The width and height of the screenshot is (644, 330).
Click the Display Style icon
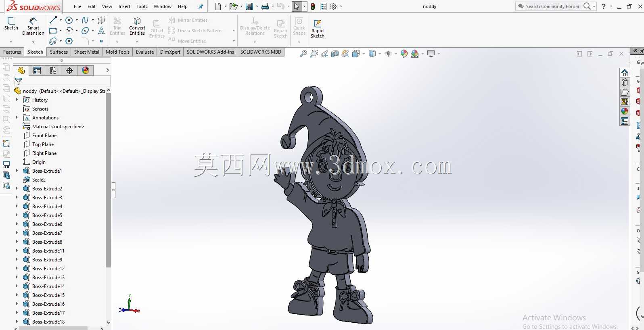[372, 54]
